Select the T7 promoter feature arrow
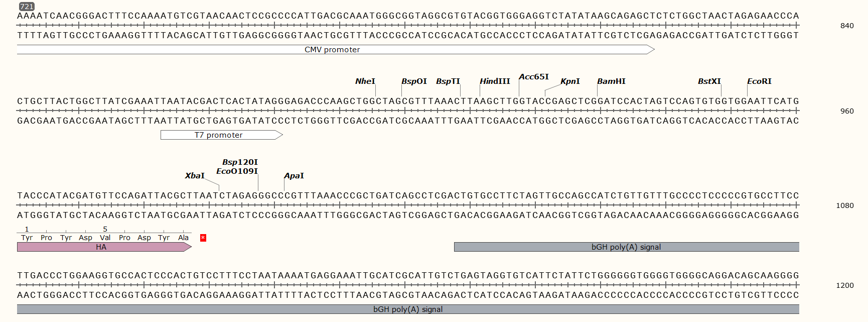868x322 pixels. point(219,135)
